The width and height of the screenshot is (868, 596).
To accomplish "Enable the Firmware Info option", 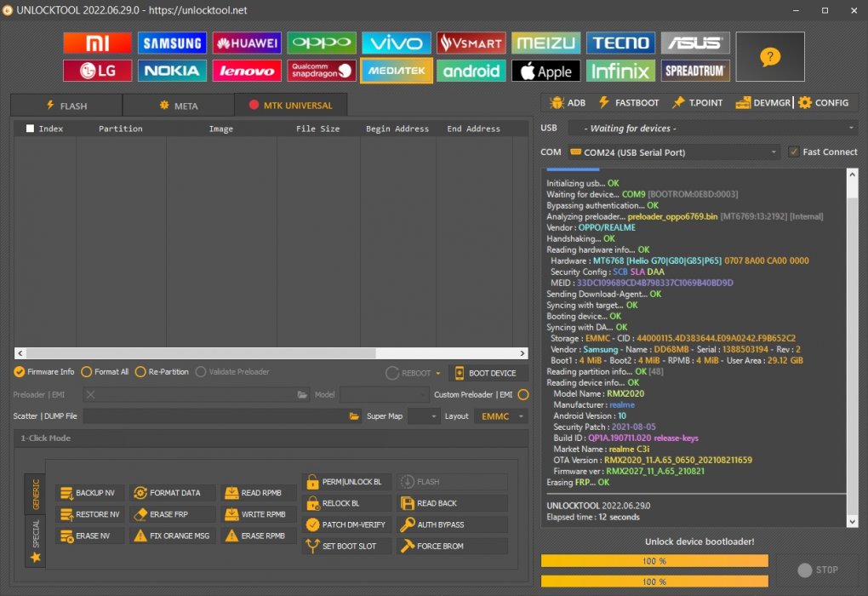I will (43, 372).
